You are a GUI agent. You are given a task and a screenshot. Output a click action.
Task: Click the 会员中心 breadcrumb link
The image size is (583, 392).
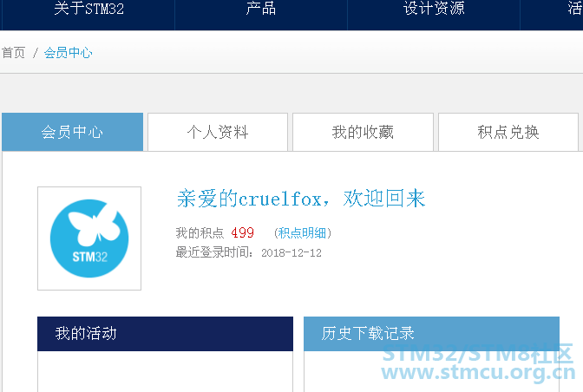tap(68, 53)
